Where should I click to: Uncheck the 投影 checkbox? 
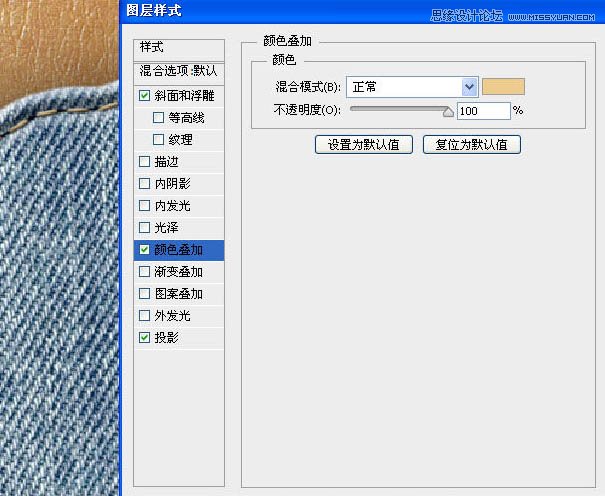(x=144, y=338)
